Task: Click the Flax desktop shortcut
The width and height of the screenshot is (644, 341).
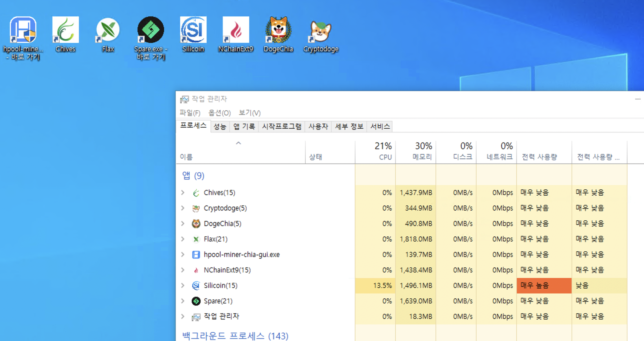Action: (108, 30)
